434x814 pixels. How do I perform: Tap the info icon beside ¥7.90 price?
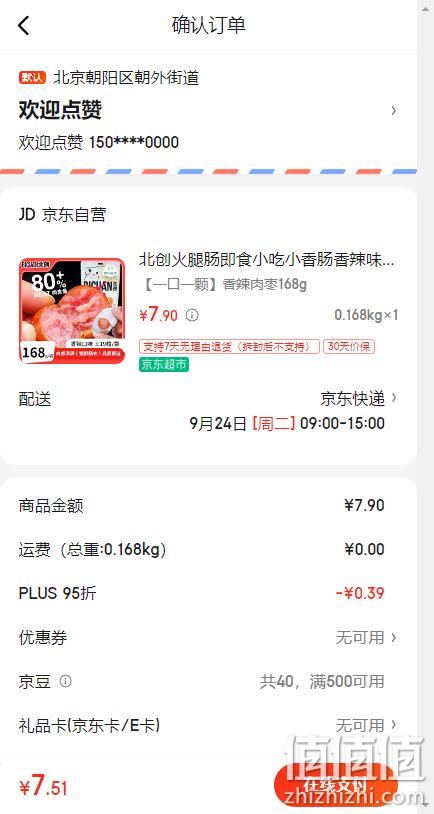point(192,315)
